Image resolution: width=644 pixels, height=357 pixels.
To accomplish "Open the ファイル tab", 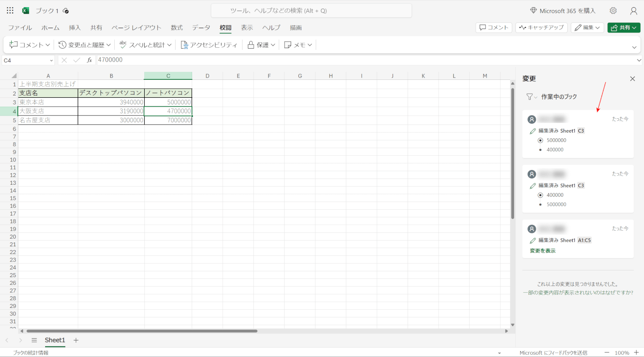I will point(20,28).
